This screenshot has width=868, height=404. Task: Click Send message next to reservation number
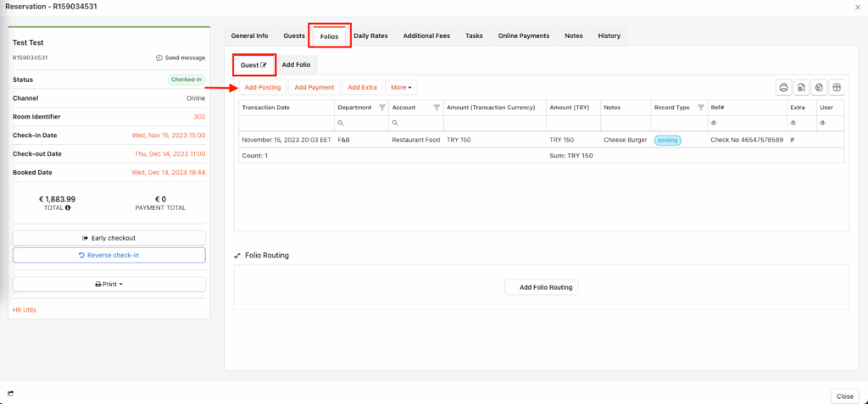[181, 58]
